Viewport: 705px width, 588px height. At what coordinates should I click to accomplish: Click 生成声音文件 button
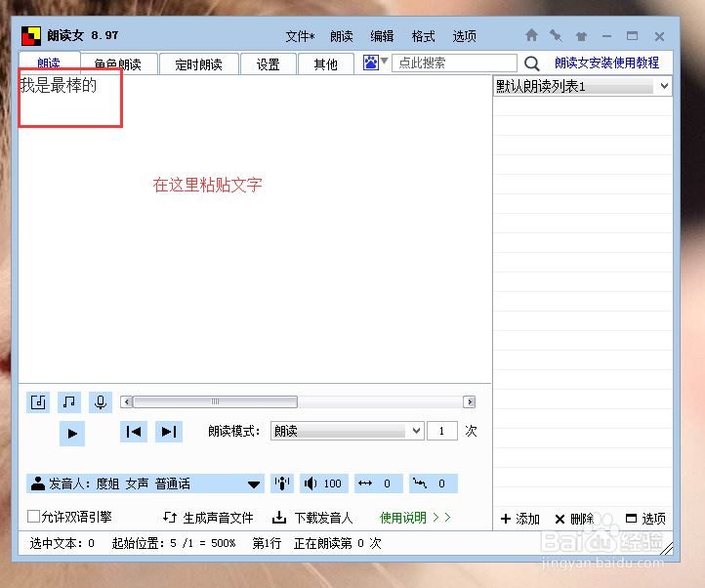(208, 518)
